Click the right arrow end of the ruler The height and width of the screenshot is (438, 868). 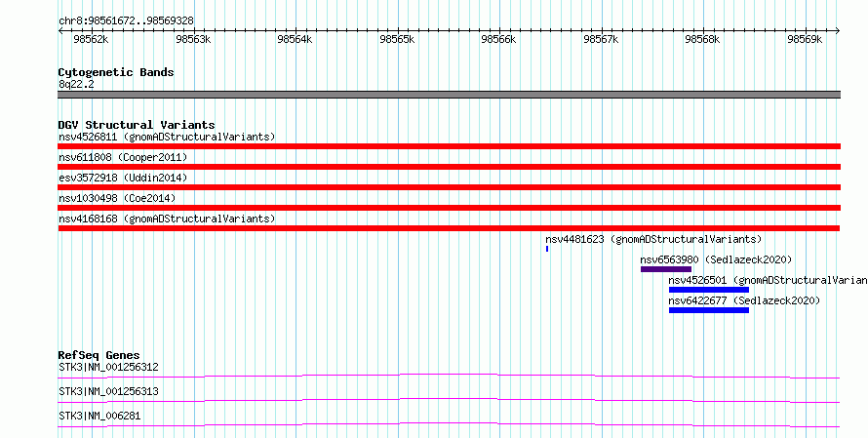tap(838, 30)
